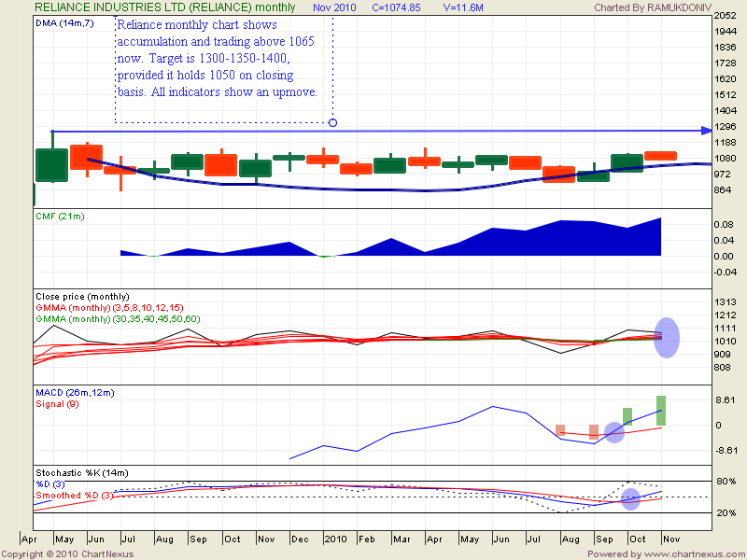
Task: Click the Dec time axis label
Action: point(300,539)
